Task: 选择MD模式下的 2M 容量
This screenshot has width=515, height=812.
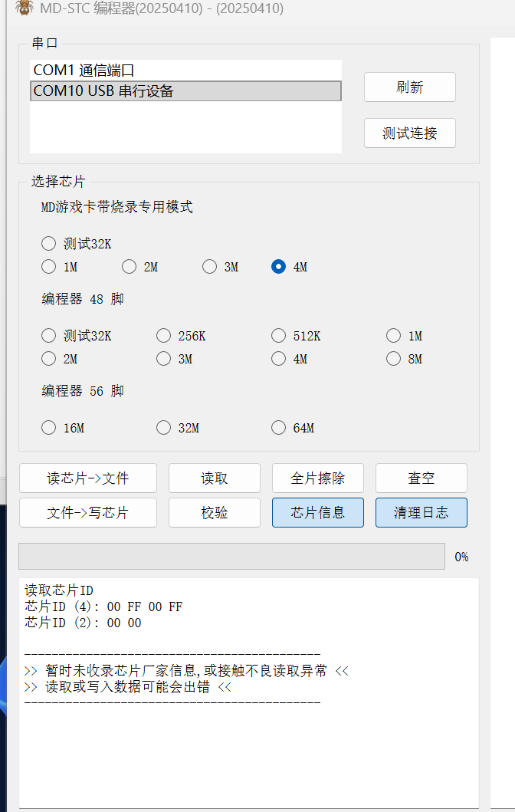Action: pyautogui.click(x=129, y=266)
